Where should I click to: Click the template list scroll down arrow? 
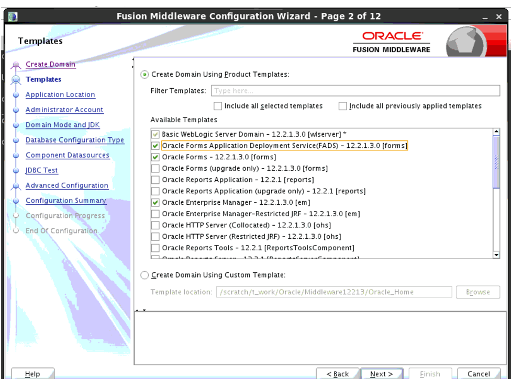tap(496, 255)
